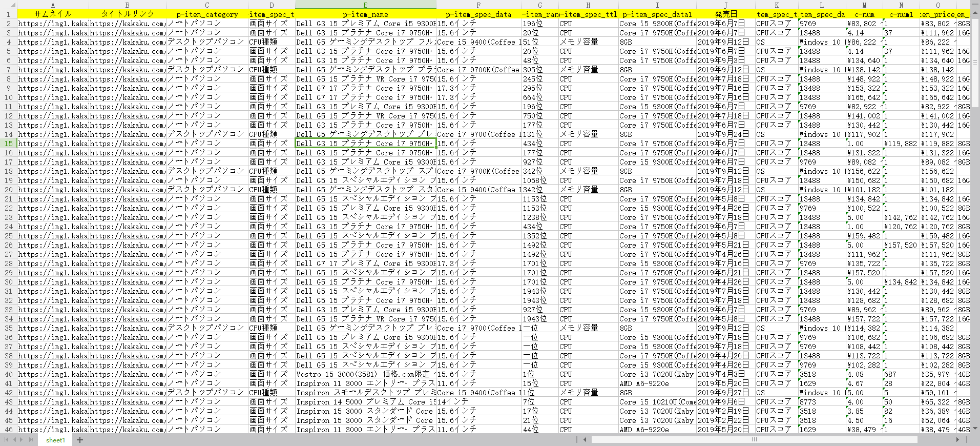Go to first sheet using navigation arrow
The height and width of the screenshot is (446, 980).
click(7, 440)
